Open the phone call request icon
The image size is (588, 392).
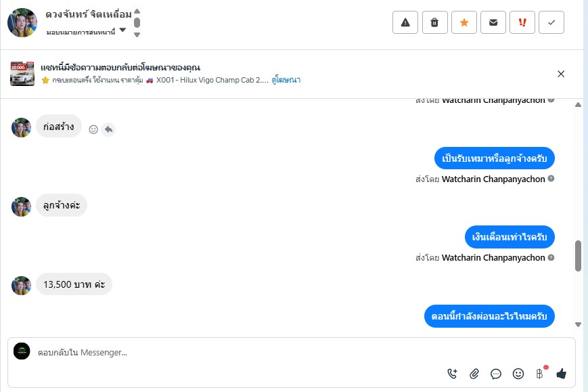[453, 373]
